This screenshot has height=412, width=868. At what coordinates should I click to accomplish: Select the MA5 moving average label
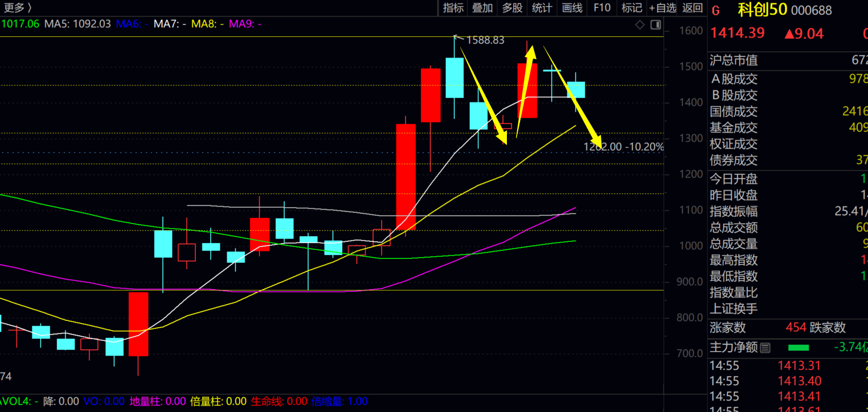point(77,24)
